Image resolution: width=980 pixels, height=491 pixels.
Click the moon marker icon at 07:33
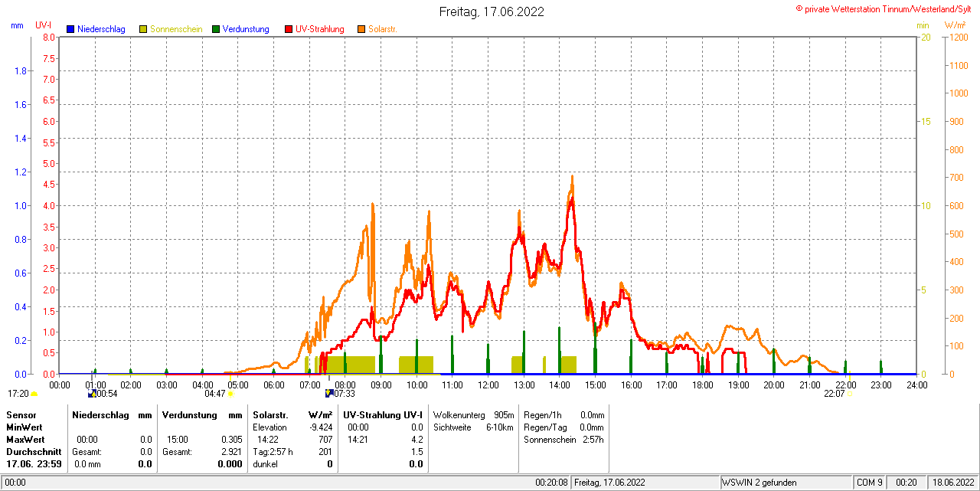point(329,394)
